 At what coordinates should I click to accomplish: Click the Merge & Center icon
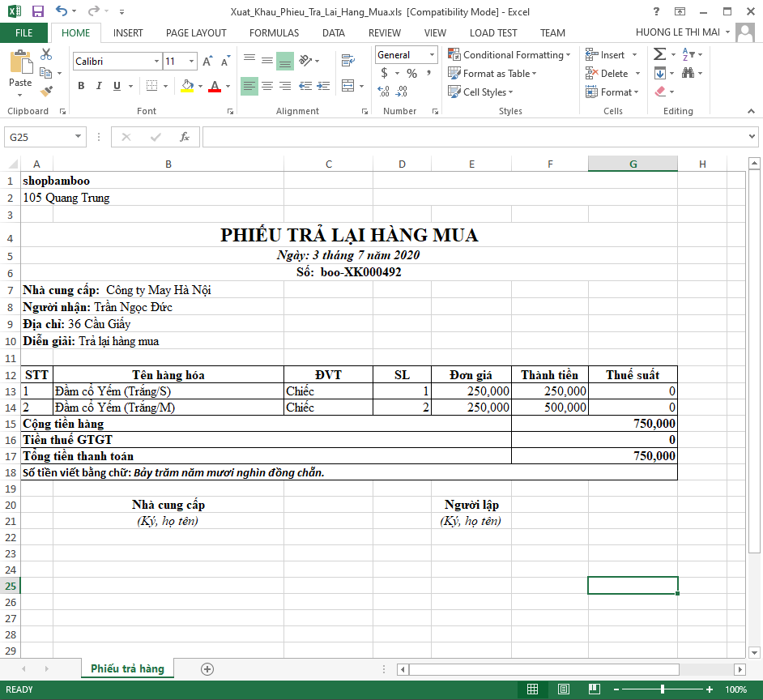(x=348, y=86)
